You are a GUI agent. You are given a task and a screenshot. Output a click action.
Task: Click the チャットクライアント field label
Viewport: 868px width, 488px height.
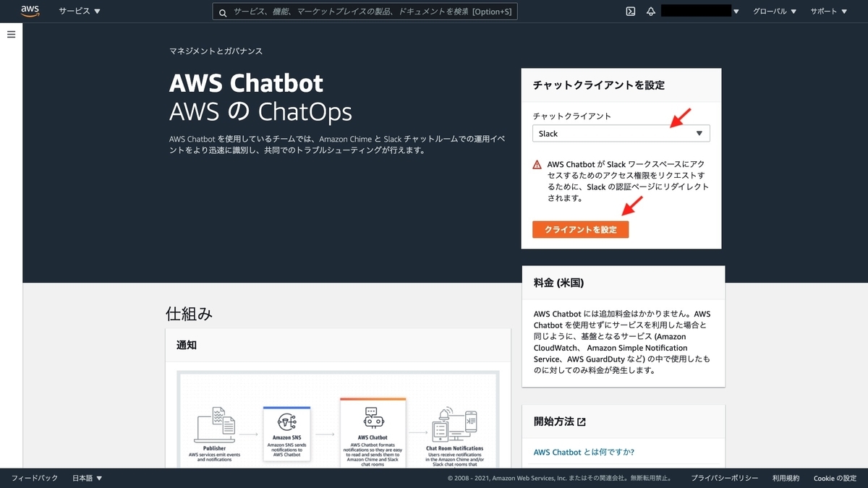click(572, 116)
